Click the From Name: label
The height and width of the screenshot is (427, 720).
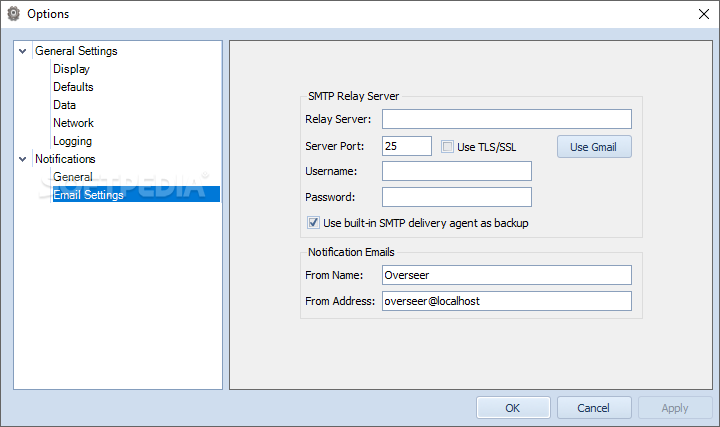(334, 275)
